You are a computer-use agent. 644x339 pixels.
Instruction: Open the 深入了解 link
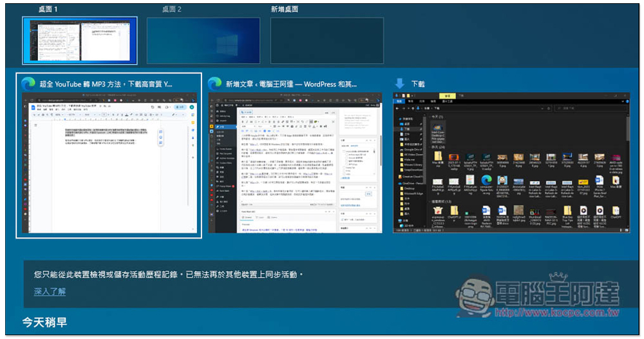click(50, 291)
